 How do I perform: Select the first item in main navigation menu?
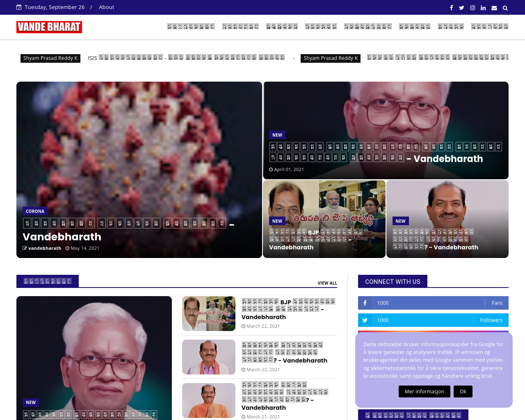pos(191,27)
